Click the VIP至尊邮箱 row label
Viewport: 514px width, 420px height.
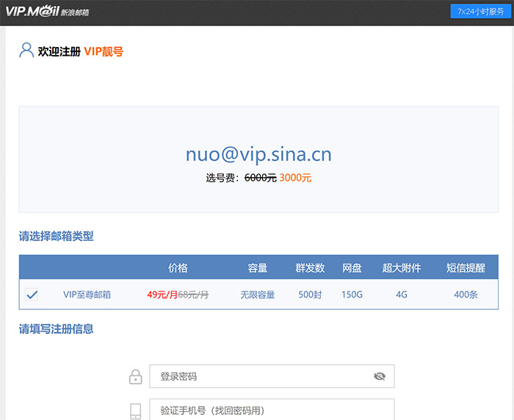[x=87, y=294]
